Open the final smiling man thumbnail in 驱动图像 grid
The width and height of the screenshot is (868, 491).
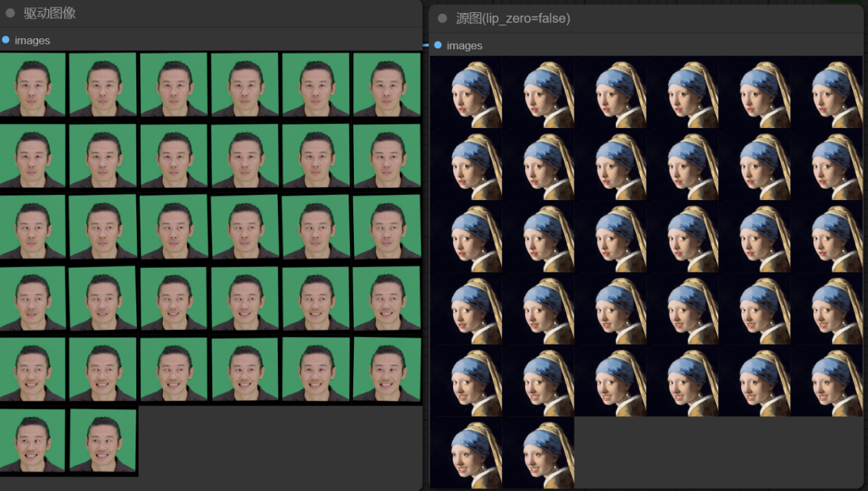[103, 440]
